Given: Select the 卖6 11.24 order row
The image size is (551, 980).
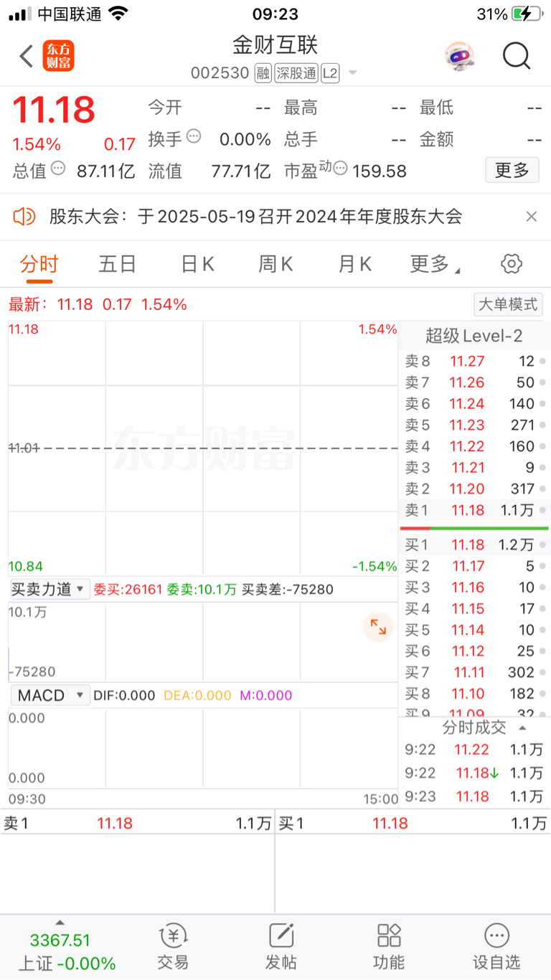Looking at the screenshot, I should (474, 404).
